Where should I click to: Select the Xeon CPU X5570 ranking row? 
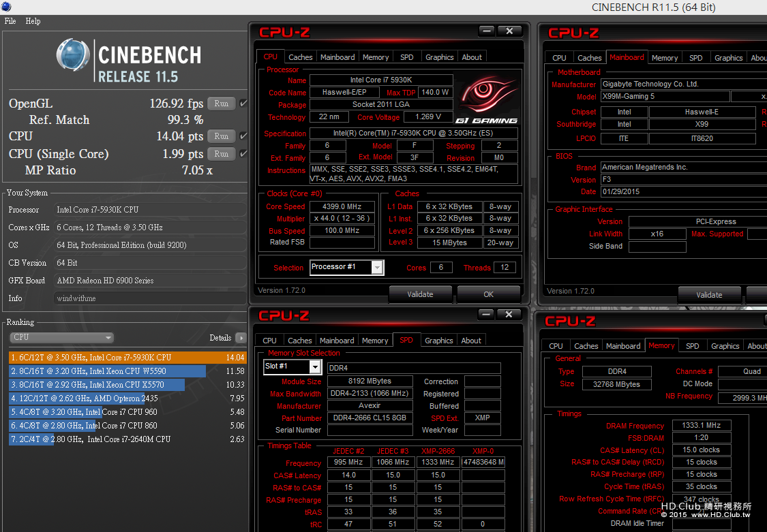coord(127,385)
